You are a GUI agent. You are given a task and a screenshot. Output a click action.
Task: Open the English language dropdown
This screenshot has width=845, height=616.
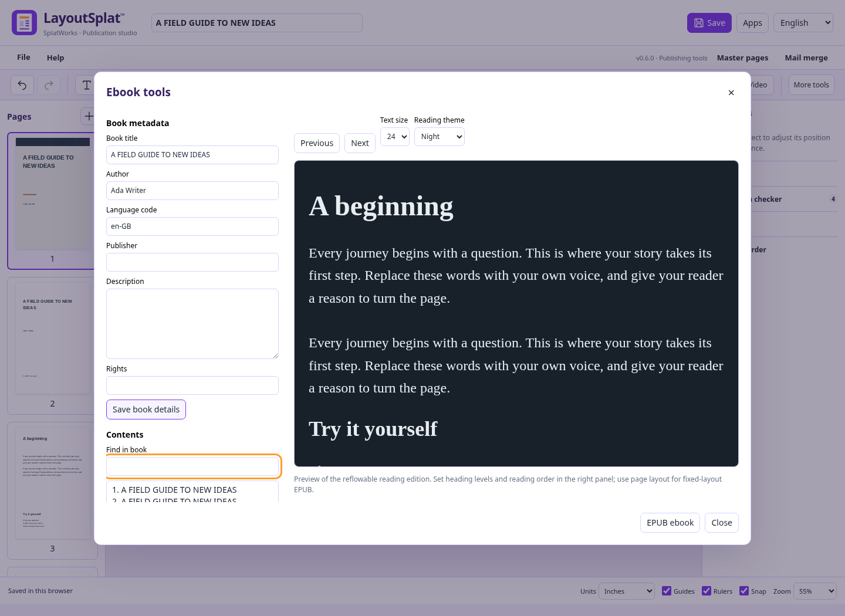[x=803, y=23]
